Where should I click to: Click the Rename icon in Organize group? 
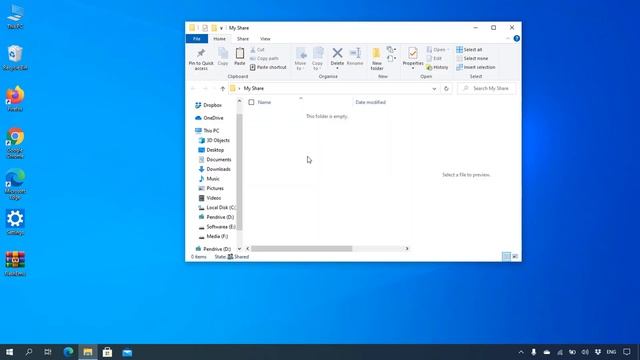point(355,53)
